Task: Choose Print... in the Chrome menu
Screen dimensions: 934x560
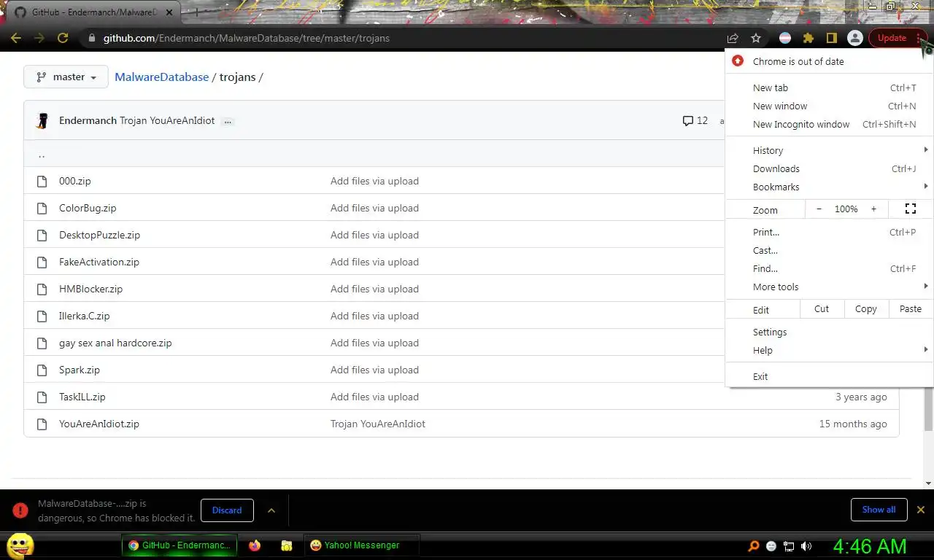Action: click(x=829, y=232)
